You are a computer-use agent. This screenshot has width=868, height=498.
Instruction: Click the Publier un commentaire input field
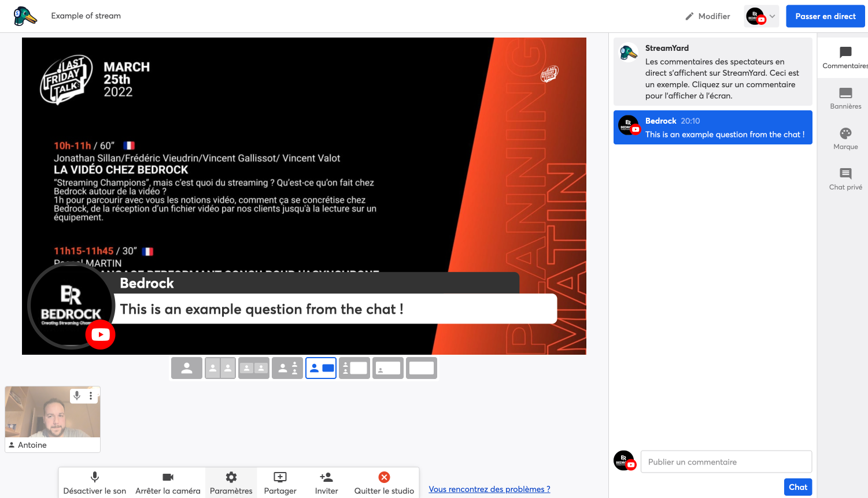tap(726, 462)
